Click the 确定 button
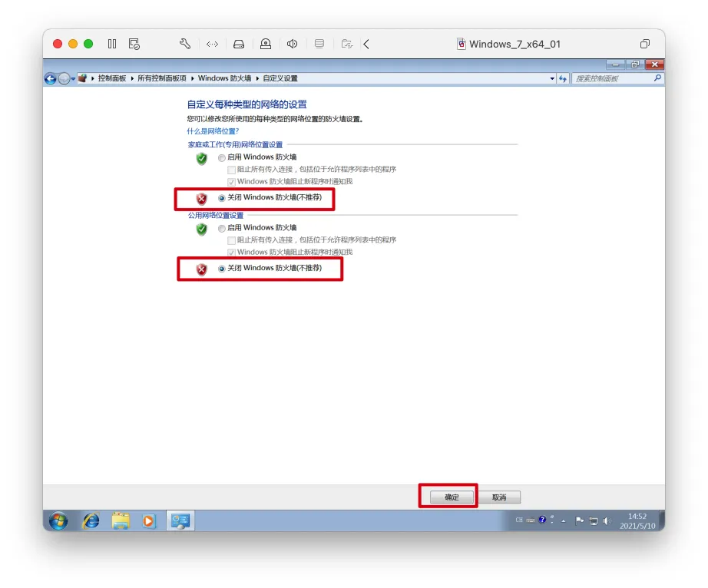This screenshot has width=708, height=588. point(452,497)
